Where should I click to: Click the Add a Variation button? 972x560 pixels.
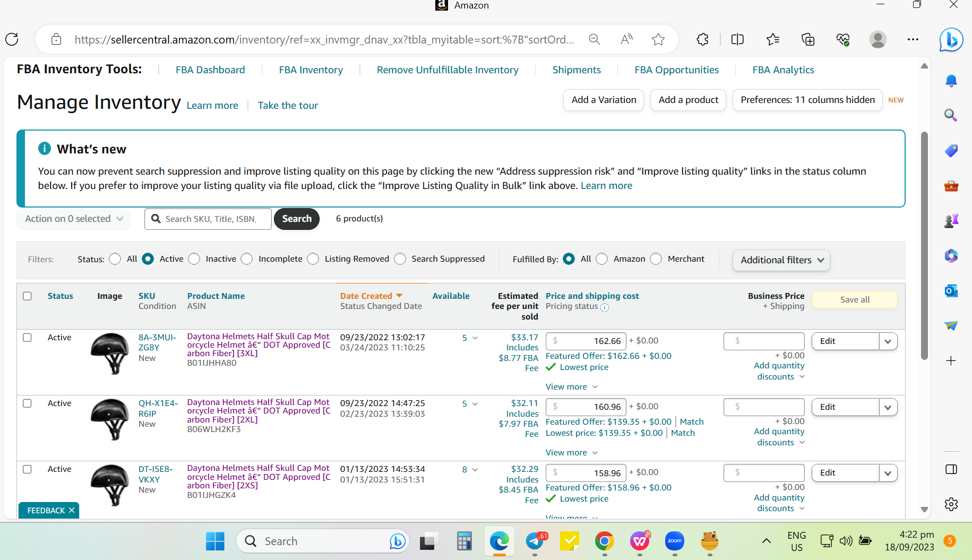[x=604, y=100]
